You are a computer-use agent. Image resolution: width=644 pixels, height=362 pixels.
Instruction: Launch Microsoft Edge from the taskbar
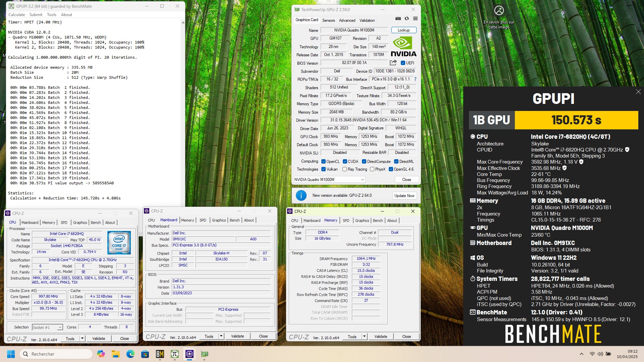pyautogui.click(x=130, y=354)
